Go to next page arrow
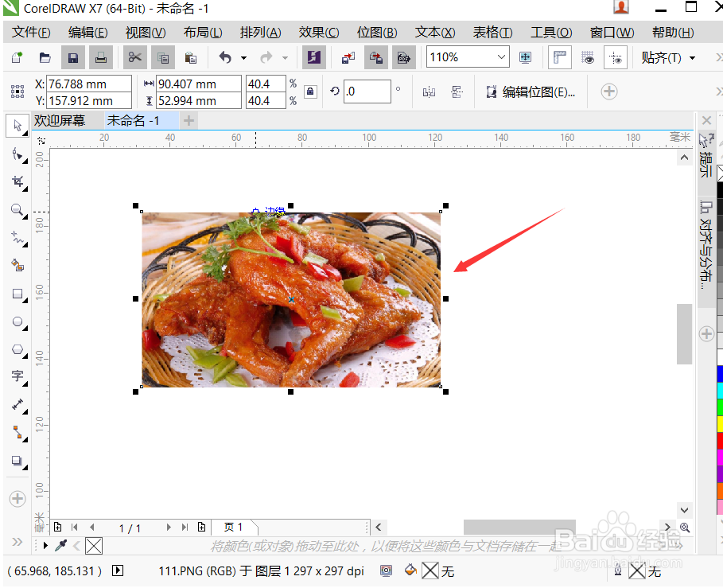The image size is (723, 588). pos(169,527)
